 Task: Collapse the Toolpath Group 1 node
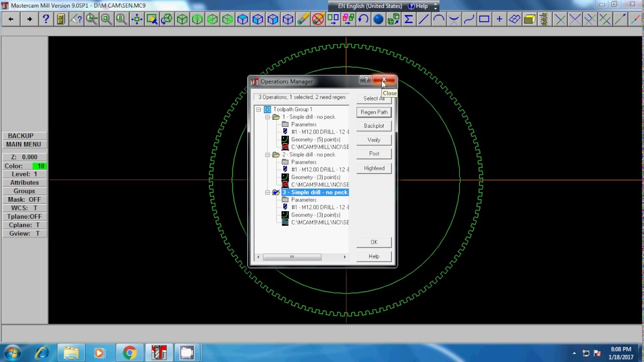click(x=259, y=109)
